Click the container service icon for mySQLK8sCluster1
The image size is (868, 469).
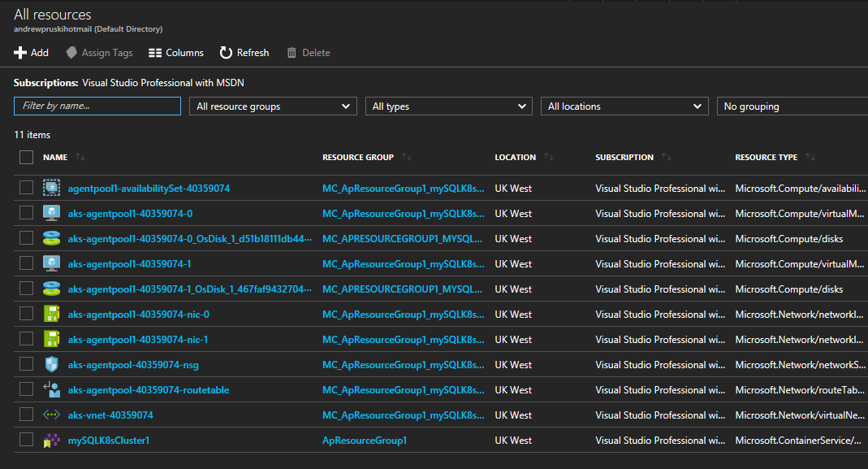click(x=51, y=440)
